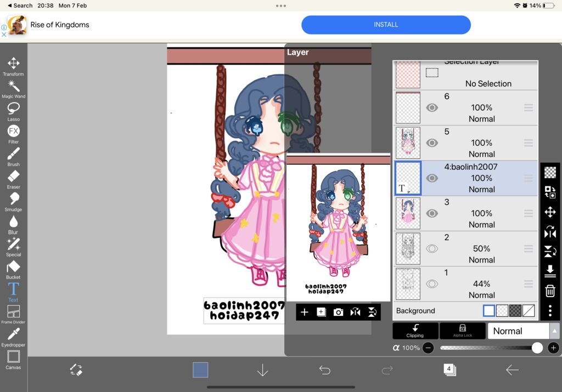Viewport: 562px width, 392px height.
Task: Select the Special tool
Action: 13,247
